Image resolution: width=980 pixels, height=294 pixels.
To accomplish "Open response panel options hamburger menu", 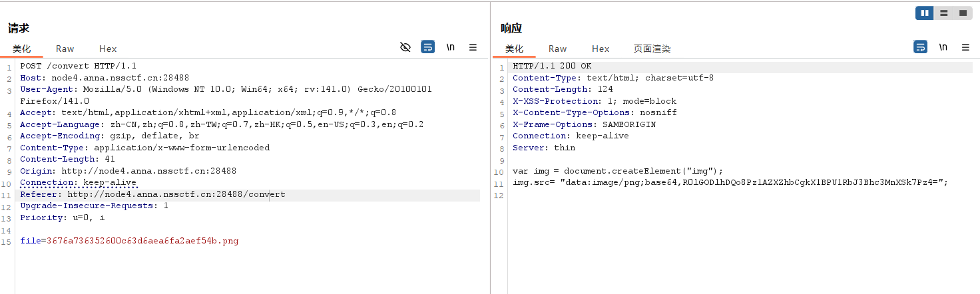I will point(965,47).
